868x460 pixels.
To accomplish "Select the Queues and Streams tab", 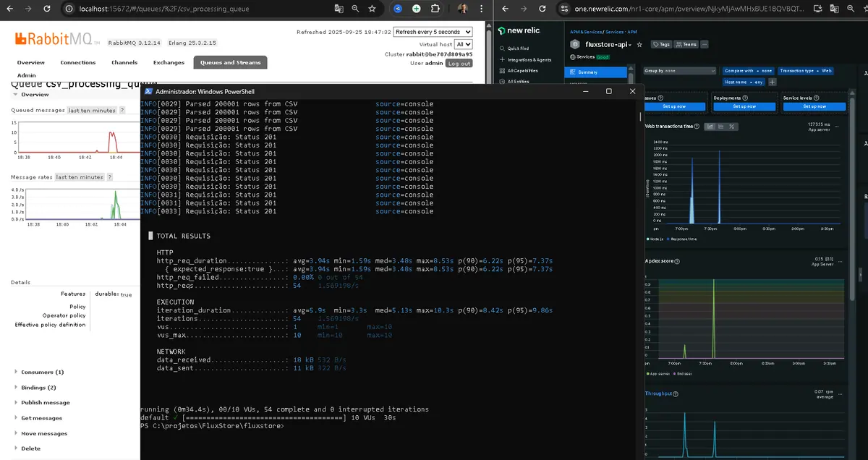I will (230, 62).
